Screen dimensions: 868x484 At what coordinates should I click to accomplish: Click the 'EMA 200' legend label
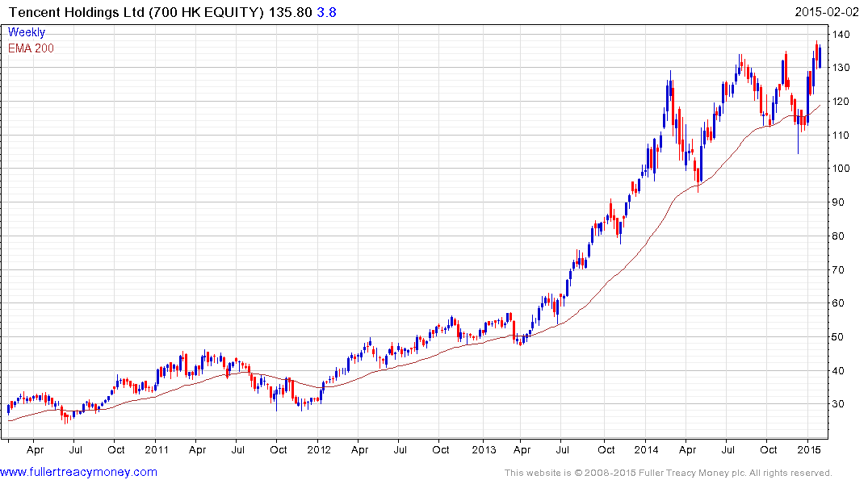tap(31, 48)
